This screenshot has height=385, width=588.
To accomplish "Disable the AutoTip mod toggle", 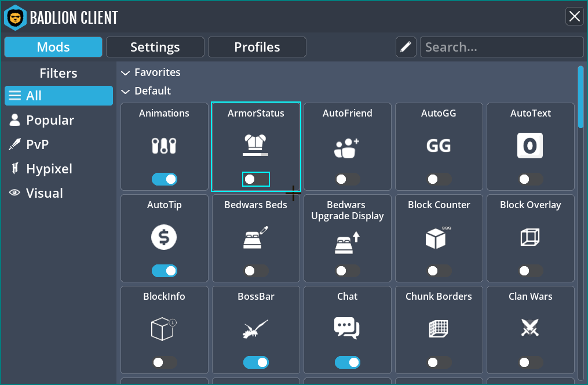I will tap(165, 271).
